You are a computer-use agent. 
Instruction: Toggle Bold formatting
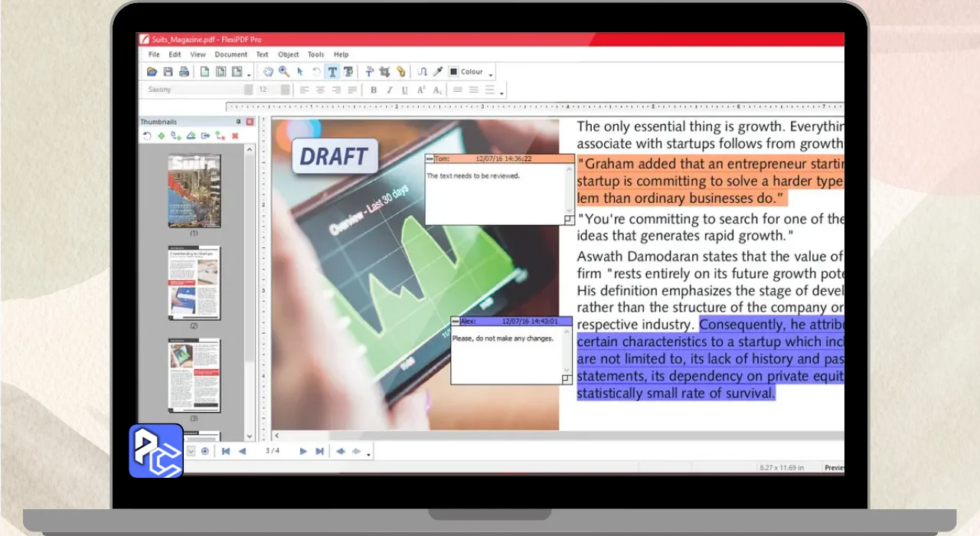pyautogui.click(x=374, y=90)
